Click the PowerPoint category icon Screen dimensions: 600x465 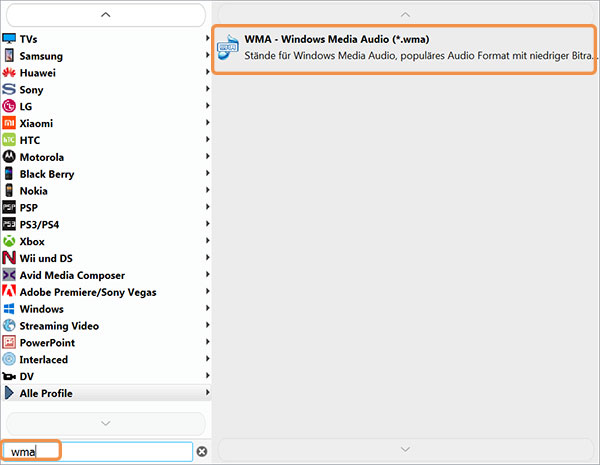point(9,343)
